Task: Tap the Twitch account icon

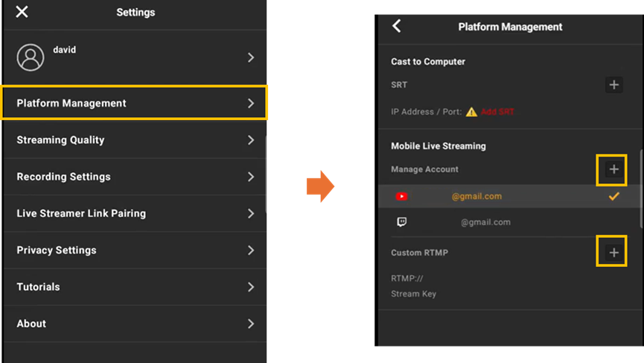Action: pyautogui.click(x=402, y=222)
